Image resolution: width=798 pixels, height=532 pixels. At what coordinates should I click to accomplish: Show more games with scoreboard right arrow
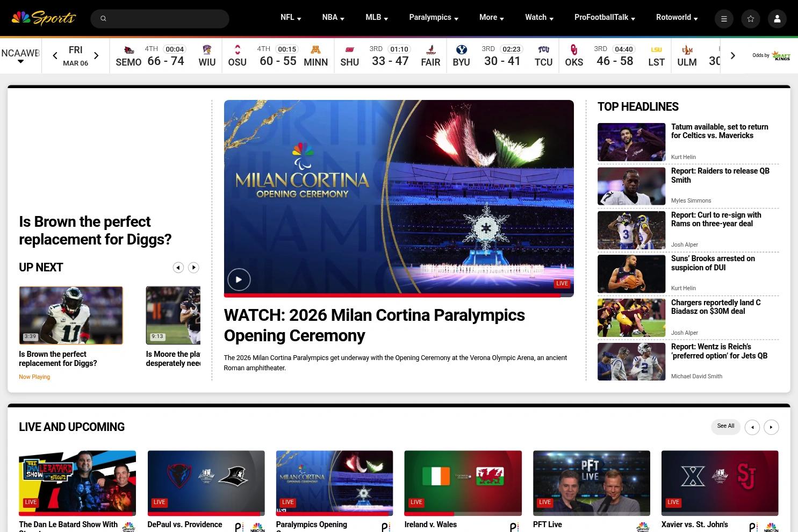coord(732,55)
